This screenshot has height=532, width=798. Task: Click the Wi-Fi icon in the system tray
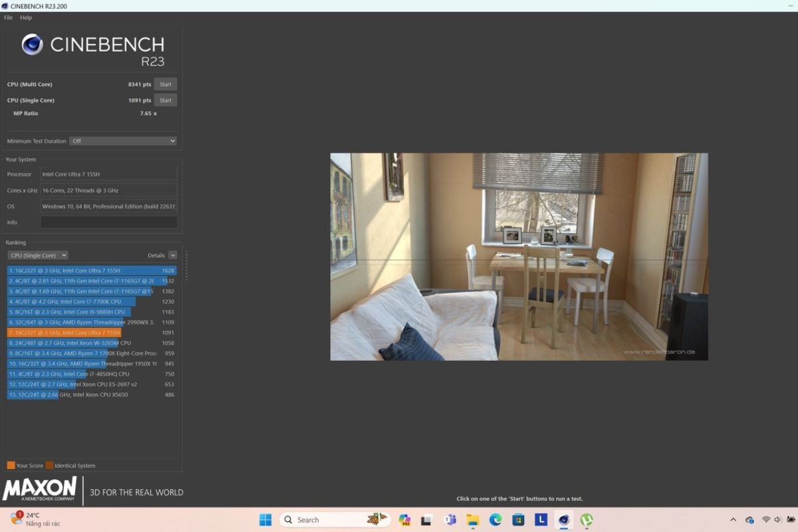point(765,519)
